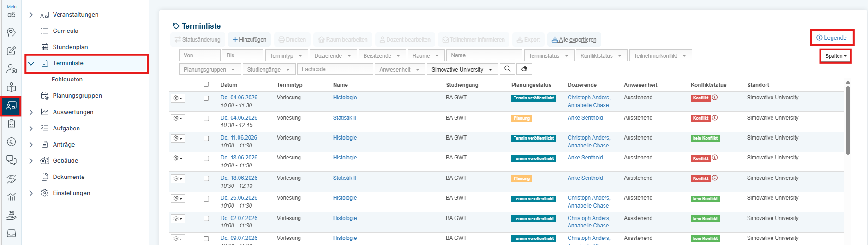Check the 11.06.2026 Histologie row checkbox

tap(206, 139)
